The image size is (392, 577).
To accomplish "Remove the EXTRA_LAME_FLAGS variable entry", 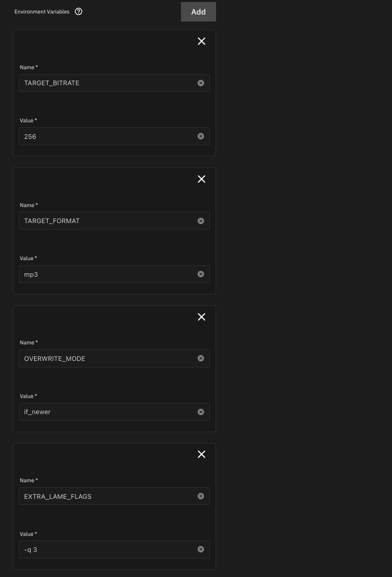I will click(x=202, y=454).
